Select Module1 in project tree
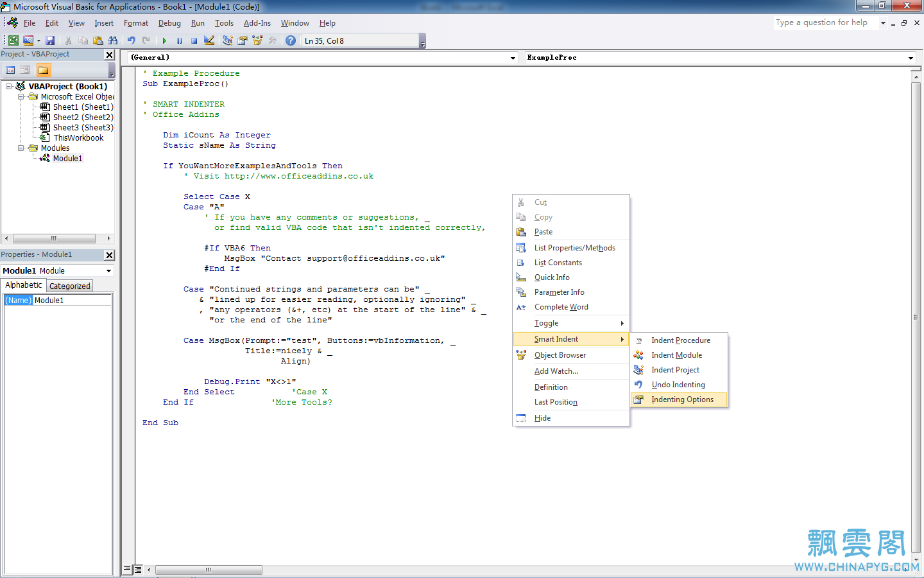This screenshot has width=924, height=578. 67,158
